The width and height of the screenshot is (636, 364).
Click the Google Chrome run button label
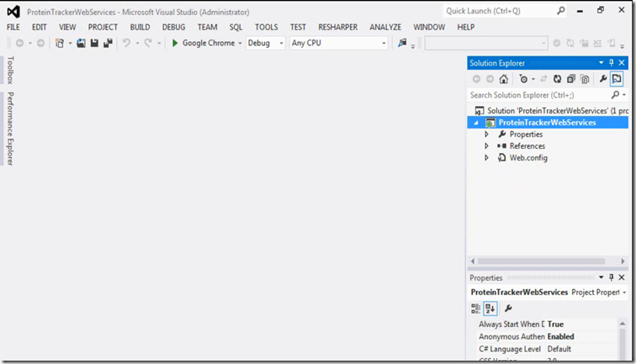[x=209, y=43]
